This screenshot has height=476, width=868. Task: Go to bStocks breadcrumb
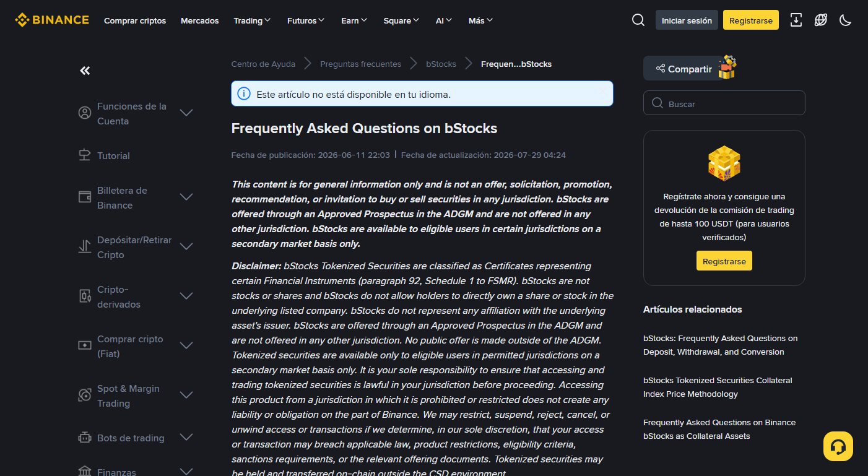point(441,64)
